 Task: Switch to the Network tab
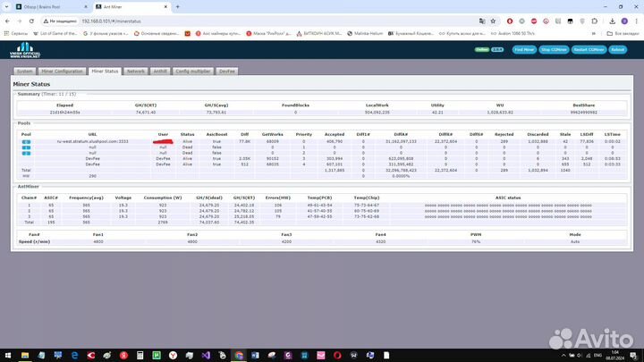(x=136, y=72)
